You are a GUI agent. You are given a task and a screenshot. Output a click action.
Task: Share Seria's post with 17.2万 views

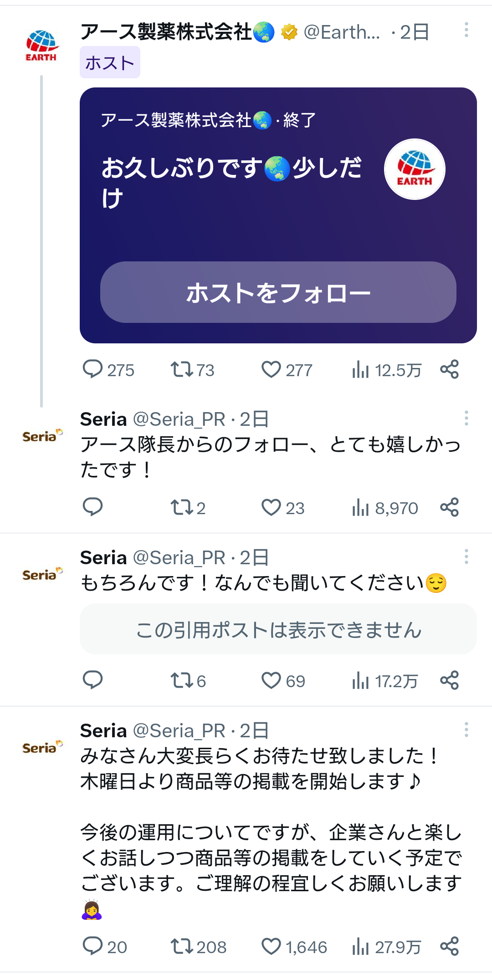point(449,680)
